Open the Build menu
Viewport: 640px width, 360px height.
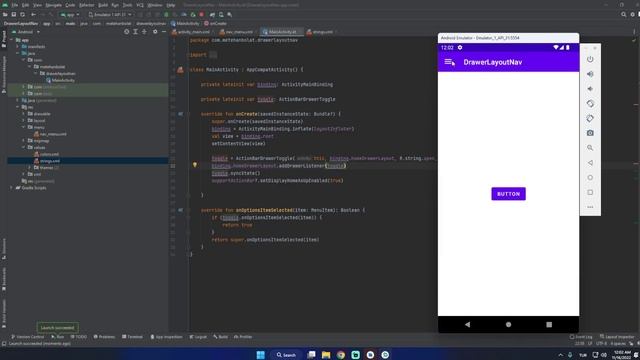point(103,5)
